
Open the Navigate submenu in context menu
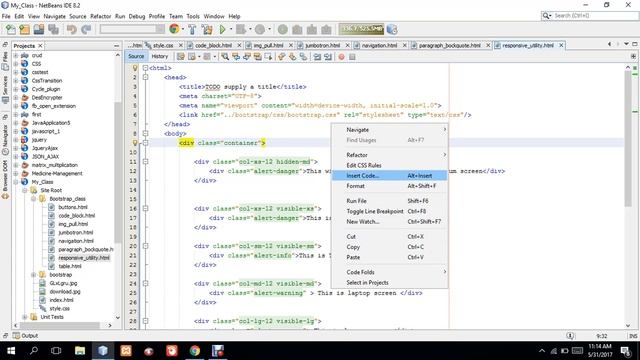[389, 129]
